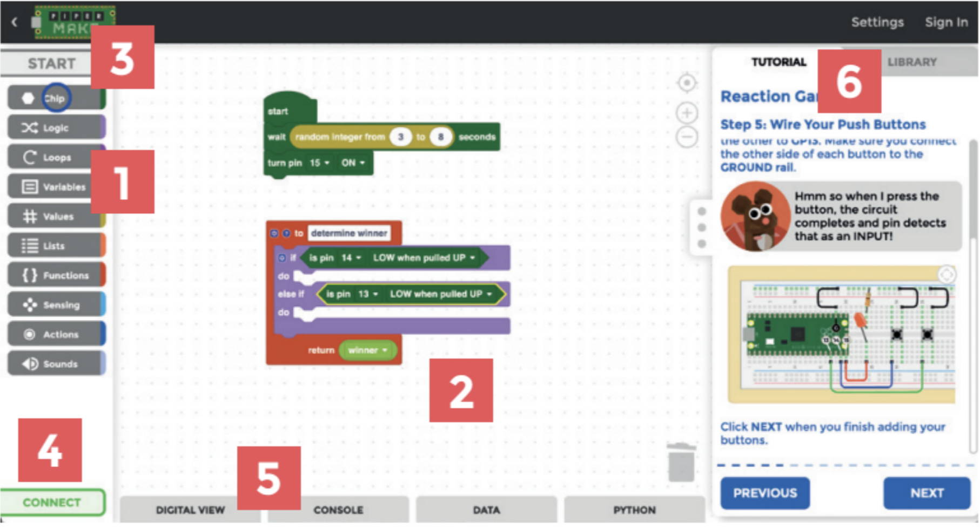The height and width of the screenshot is (529, 980).
Task: Click the Sounds speaker icon
Action: [30, 364]
